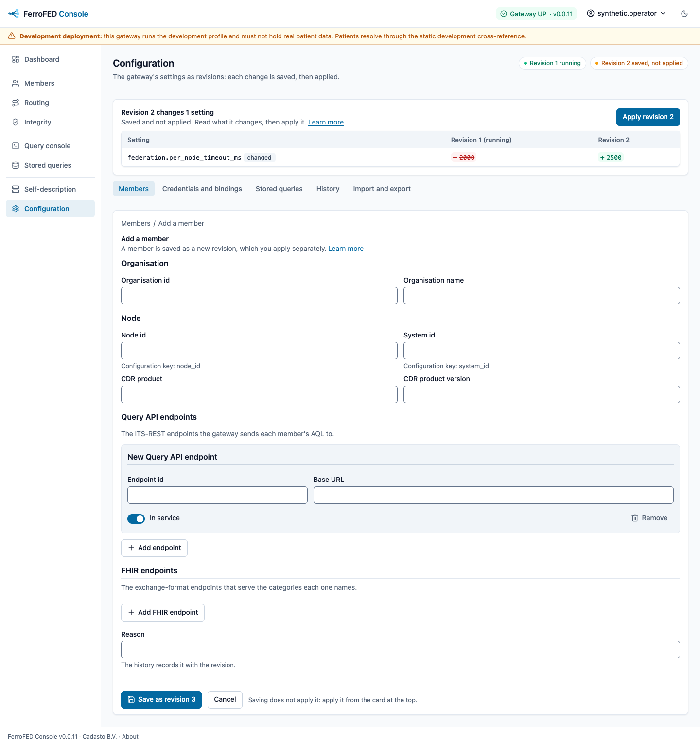Focus the Organisation name field

pos(542,296)
